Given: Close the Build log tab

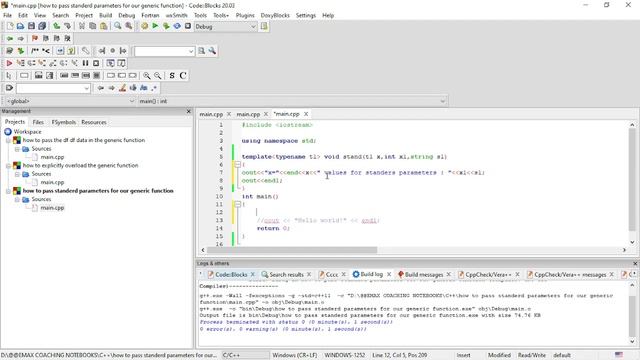Looking at the screenshot, I should 389,274.
